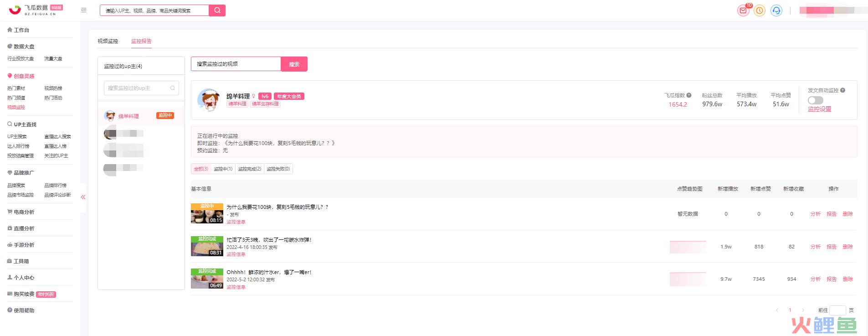Click the Feigua Data logo
Screen dimensions: 868x336
click(x=36, y=10)
